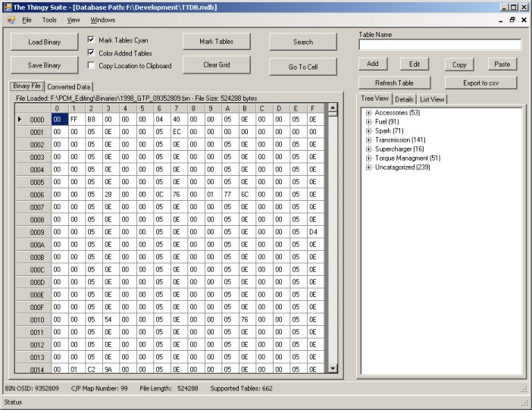
Task: Click the row 0000 selector arrow
Action: point(20,119)
